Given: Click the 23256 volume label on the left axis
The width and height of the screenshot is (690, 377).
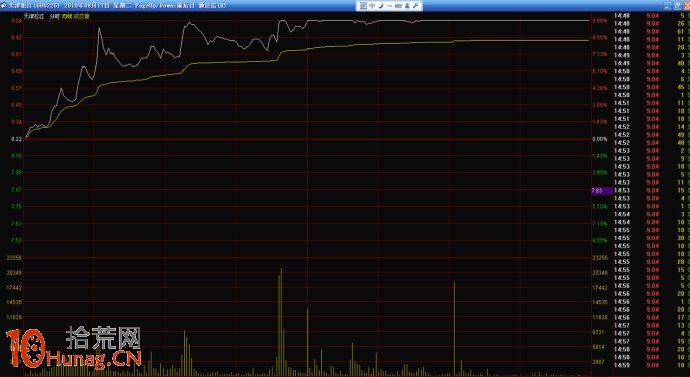Looking at the screenshot, I should tap(15, 258).
